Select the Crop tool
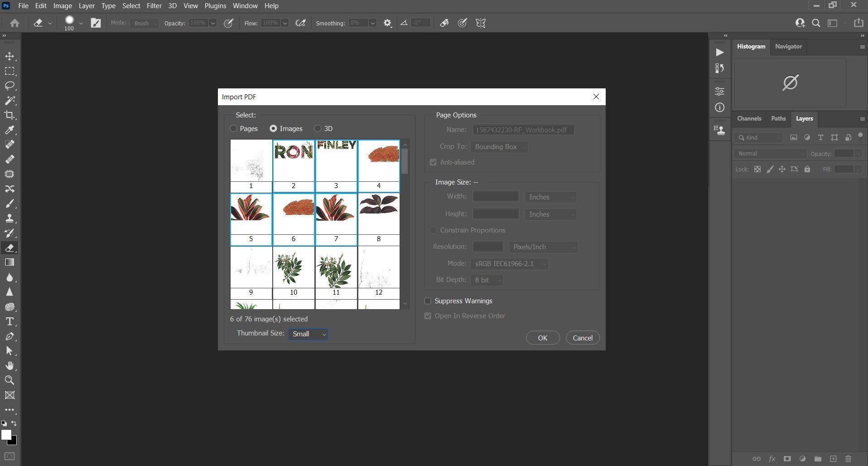 coord(10,115)
